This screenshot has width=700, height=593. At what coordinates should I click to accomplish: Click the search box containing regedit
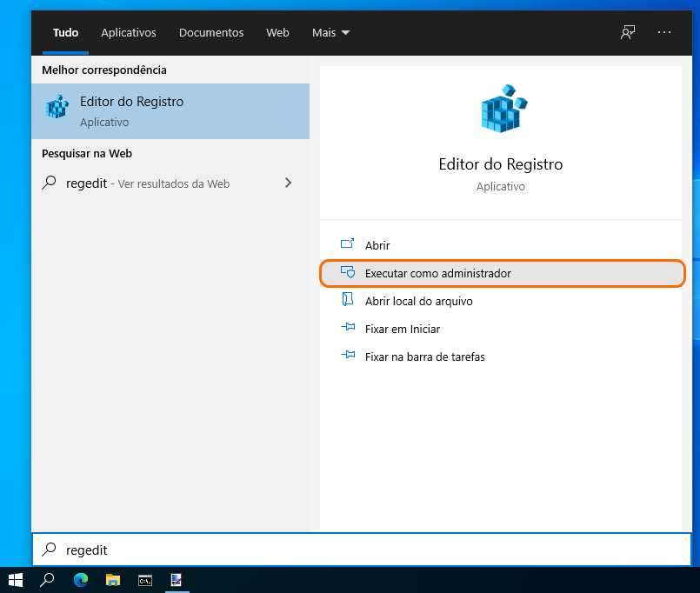tap(362, 550)
